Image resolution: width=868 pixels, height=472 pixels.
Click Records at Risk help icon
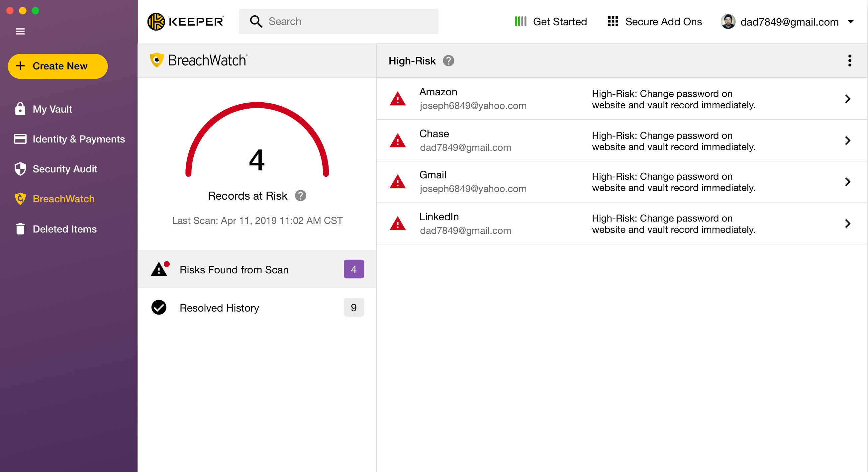(x=300, y=196)
